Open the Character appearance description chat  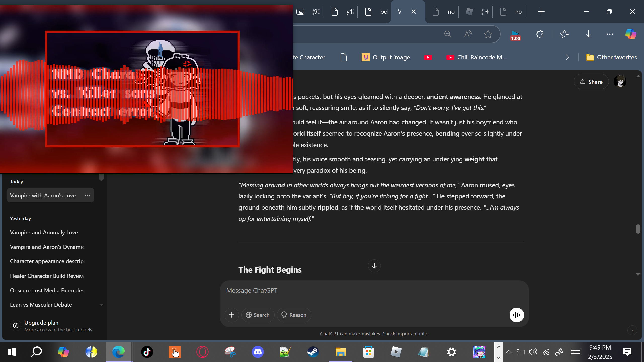(x=47, y=261)
